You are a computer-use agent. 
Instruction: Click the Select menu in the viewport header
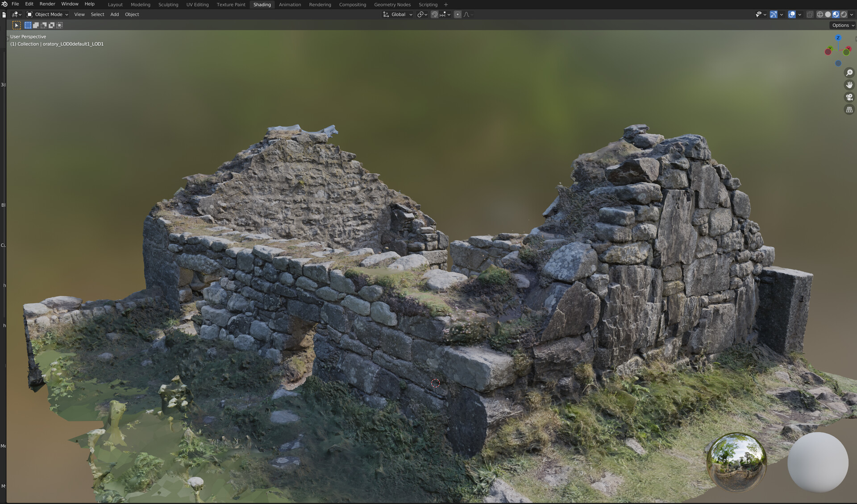[97, 14]
